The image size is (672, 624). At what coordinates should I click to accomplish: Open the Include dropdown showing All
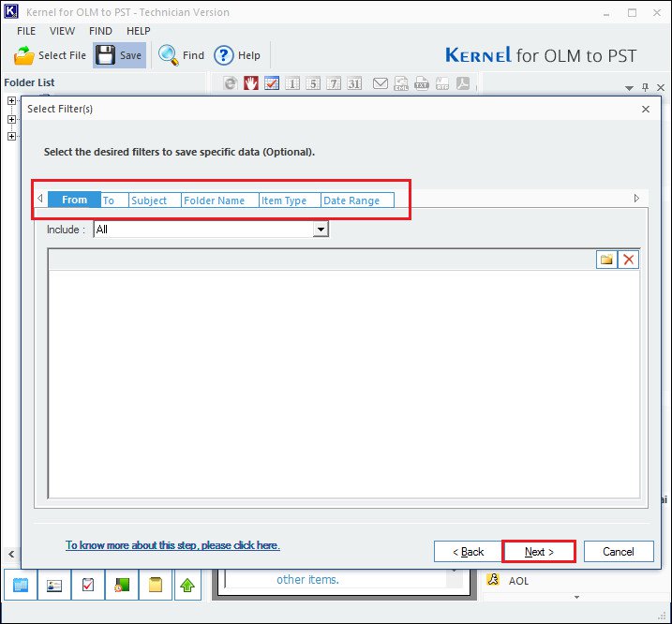click(x=211, y=230)
